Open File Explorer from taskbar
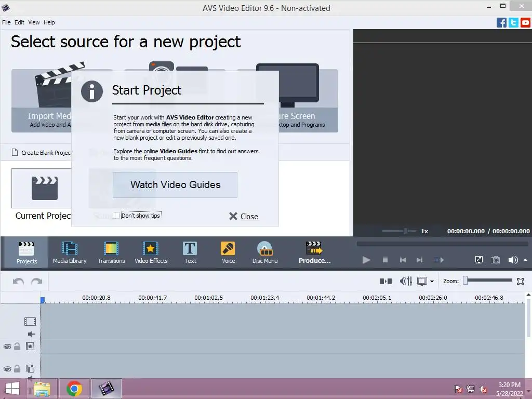Image resolution: width=532 pixels, height=399 pixels. [x=42, y=389]
